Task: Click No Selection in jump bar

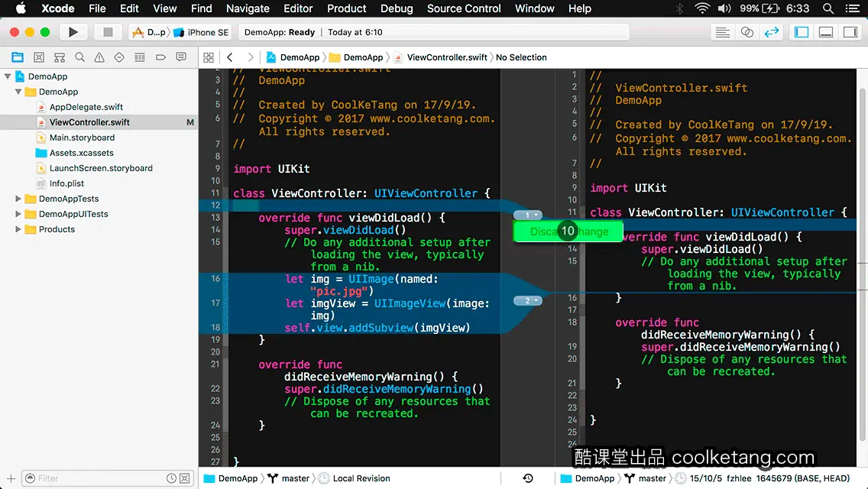Action: pos(521,57)
